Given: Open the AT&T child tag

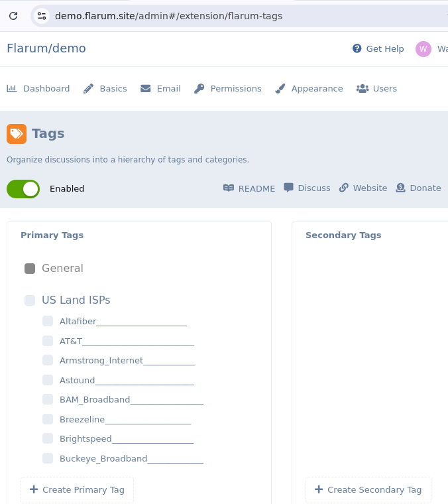Looking at the screenshot, I should (127, 342).
